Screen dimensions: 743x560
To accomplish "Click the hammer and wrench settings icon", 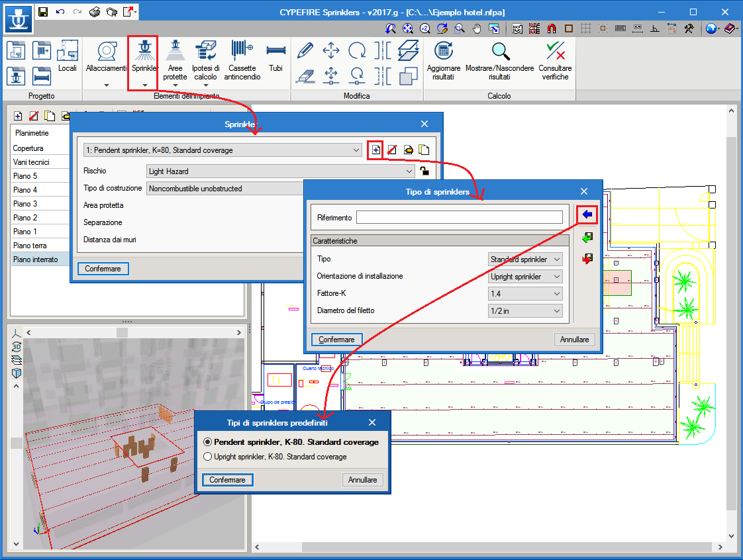I will [689, 28].
